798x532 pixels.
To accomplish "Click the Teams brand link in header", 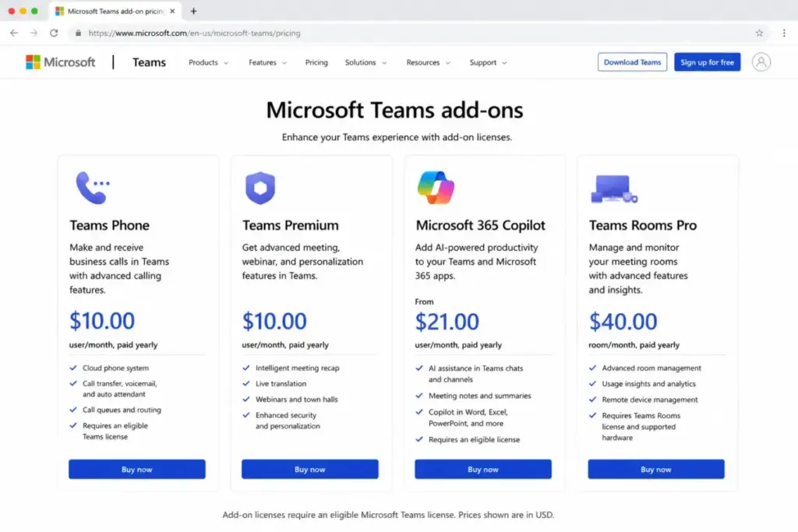I will point(149,62).
